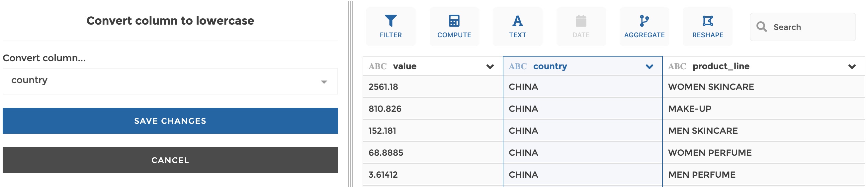Open the Filter funnel icon
This screenshot has height=187, width=868.
click(x=391, y=21)
